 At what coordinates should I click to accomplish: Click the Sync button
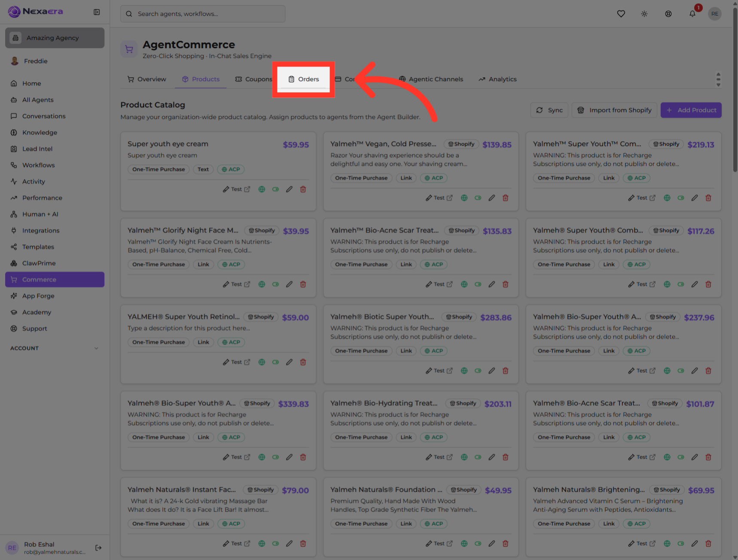(549, 110)
